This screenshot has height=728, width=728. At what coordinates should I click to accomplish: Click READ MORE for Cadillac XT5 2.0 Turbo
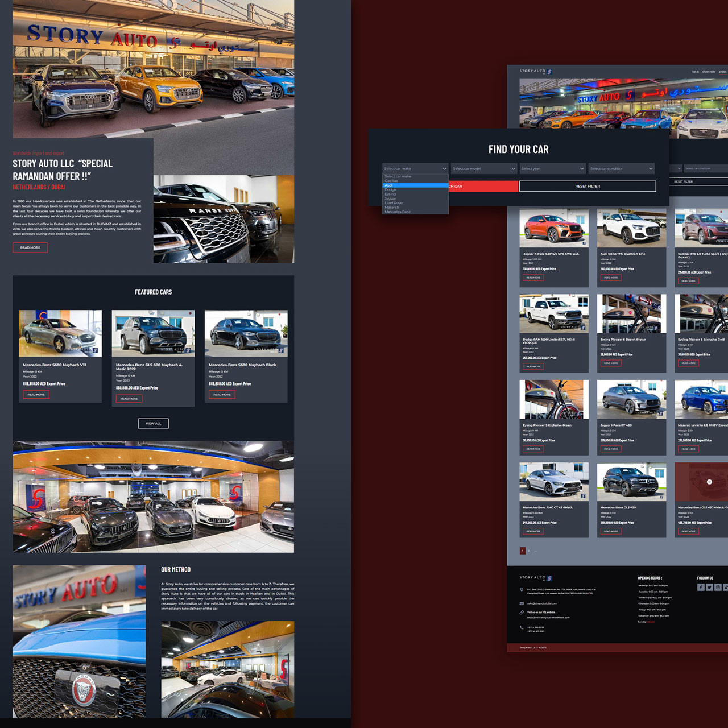688,281
